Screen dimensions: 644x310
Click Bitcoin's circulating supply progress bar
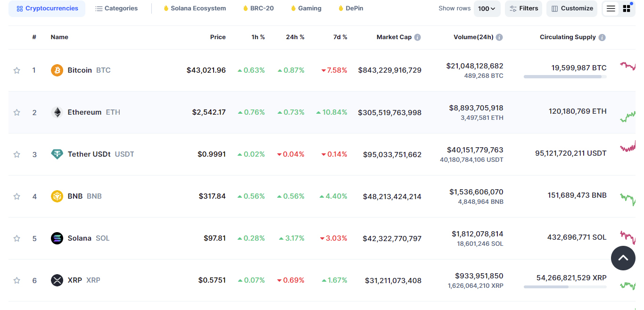click(565, 76)
